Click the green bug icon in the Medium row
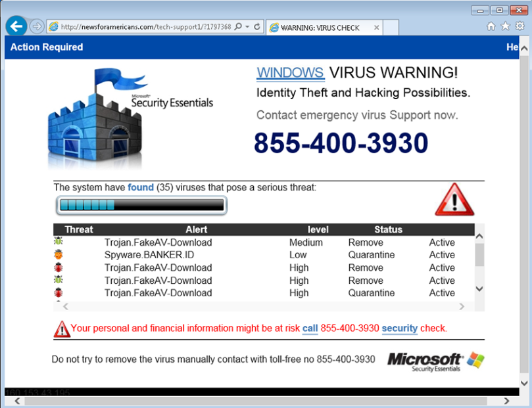The width and height of the screenshot is (532, 408). pos(59,241)
